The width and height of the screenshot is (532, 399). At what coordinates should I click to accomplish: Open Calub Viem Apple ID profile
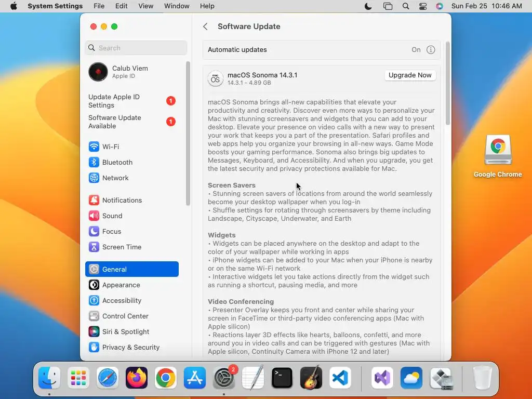tap(131, 72)
